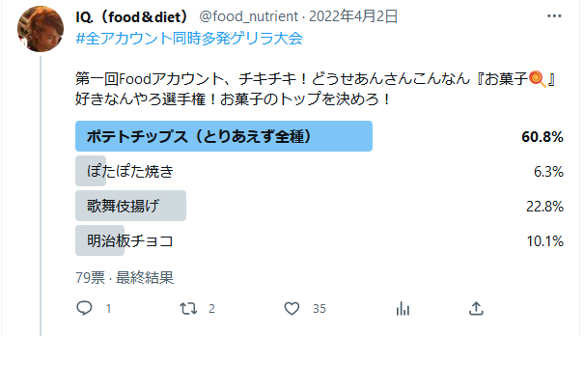Click the 2022年4月2日 date link
This screenshot has height=392, width=584.
pos(353,16)
